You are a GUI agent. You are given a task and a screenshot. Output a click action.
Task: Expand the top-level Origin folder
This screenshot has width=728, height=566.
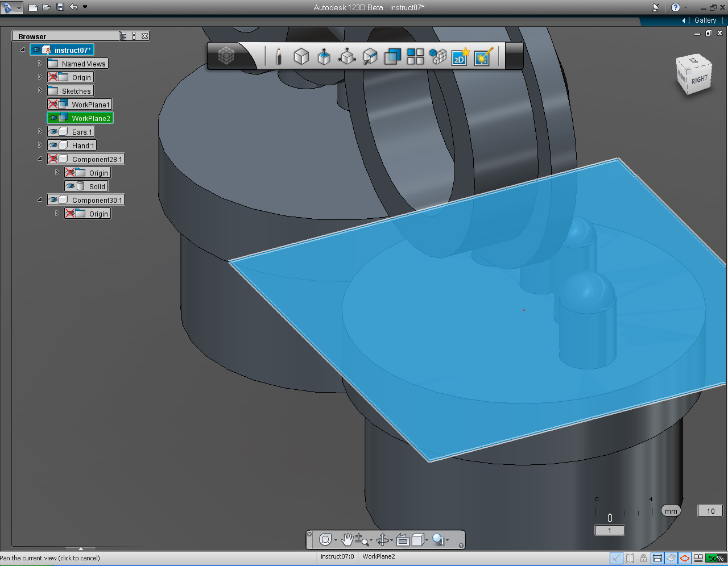pos(40,77)
